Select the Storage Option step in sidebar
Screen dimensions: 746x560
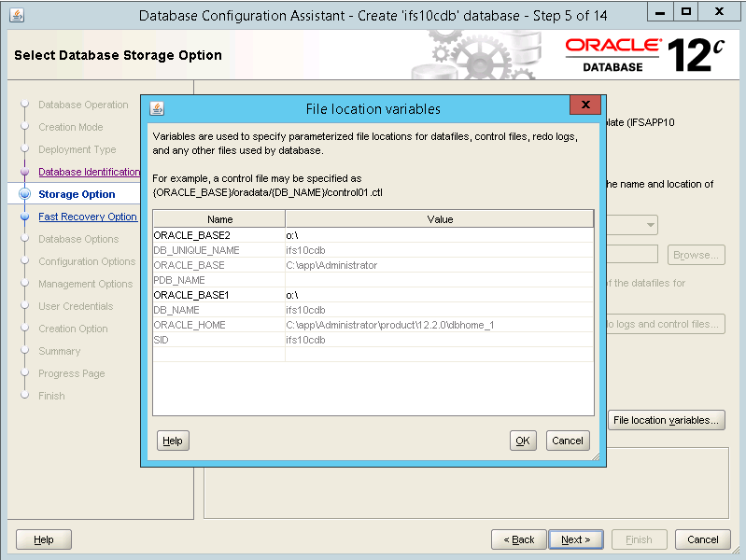pyautogui.click(x=77, y=194)
